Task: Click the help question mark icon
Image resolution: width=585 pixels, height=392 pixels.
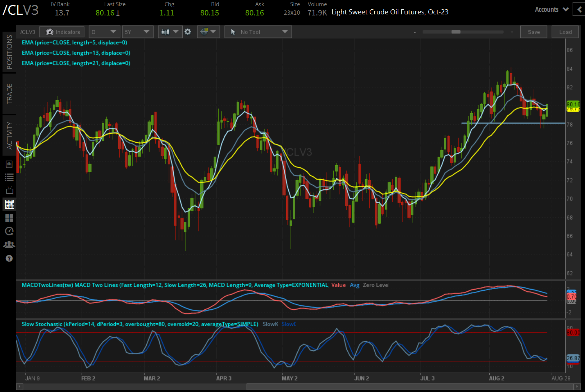Action: point(9,258)
